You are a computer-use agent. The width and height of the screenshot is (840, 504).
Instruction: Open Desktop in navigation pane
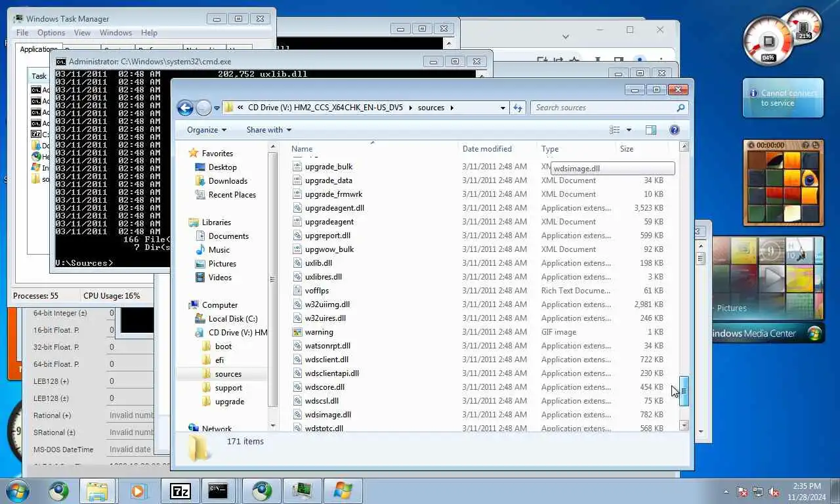[222, 167]
